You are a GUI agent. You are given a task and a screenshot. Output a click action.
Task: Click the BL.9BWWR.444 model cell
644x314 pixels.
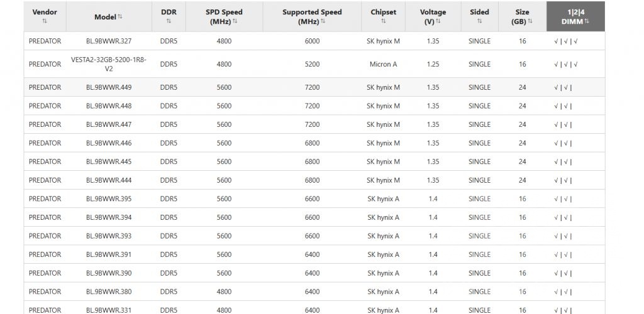pyautogui.click(x=109, y=180)
